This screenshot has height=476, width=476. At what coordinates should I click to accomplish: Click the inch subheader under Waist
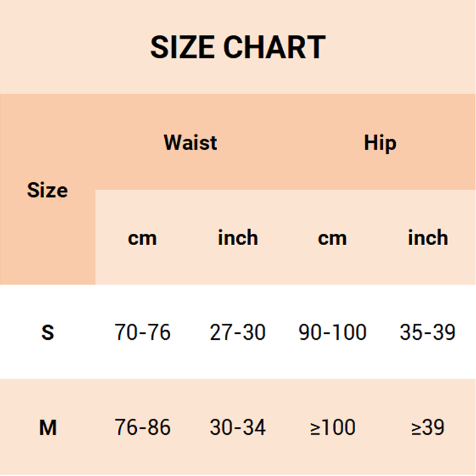coord(237,238)
